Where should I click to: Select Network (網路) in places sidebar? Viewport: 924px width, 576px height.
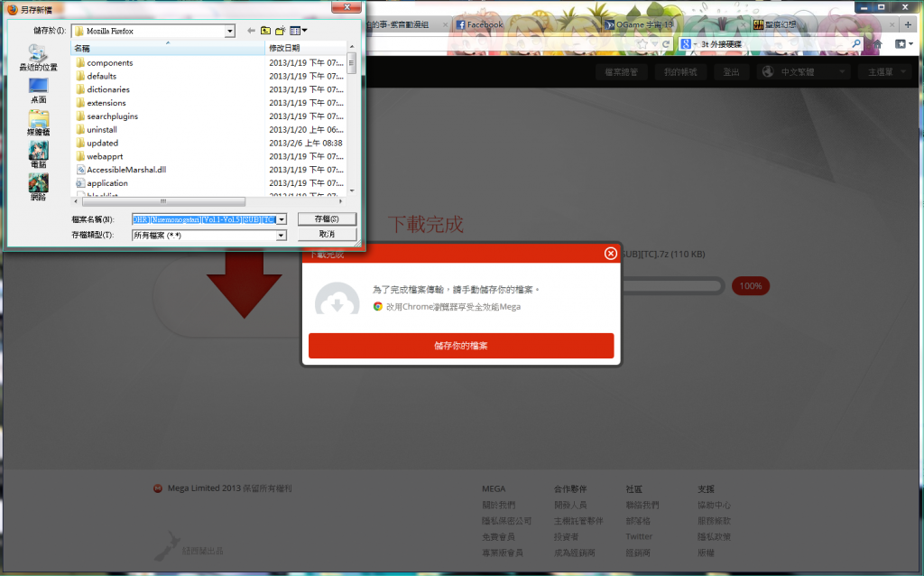tap(38, 188)
